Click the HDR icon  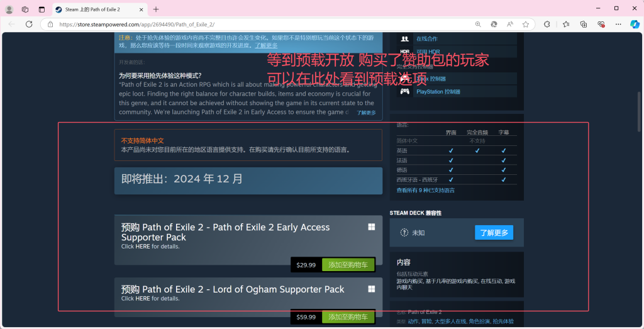(405, 52)
